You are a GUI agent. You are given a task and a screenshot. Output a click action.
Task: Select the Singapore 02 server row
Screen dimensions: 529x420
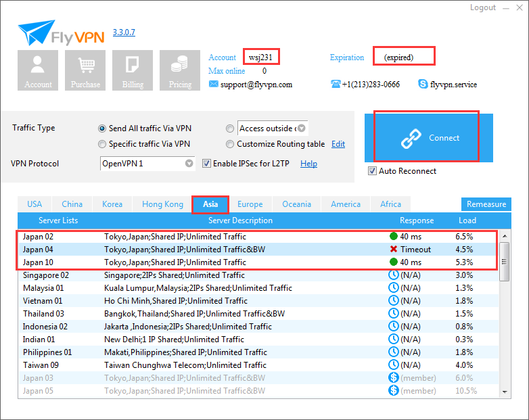[258, 275]
